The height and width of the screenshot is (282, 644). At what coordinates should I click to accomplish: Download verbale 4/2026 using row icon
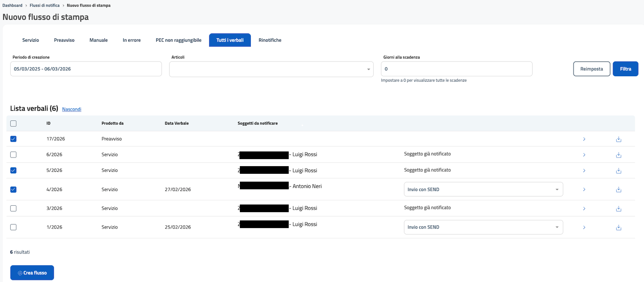click(618, 189)
